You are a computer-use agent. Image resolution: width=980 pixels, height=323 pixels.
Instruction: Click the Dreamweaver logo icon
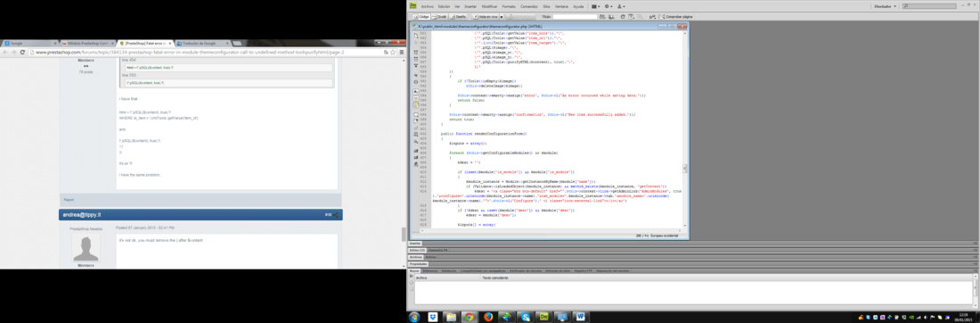(x=413, y=5)
